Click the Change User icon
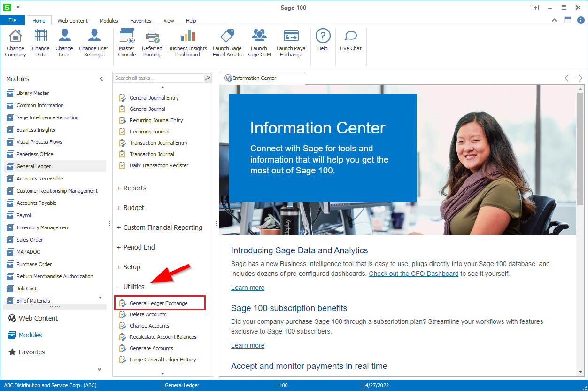This screenshot has width=588, height=391. tap(64, 43)
